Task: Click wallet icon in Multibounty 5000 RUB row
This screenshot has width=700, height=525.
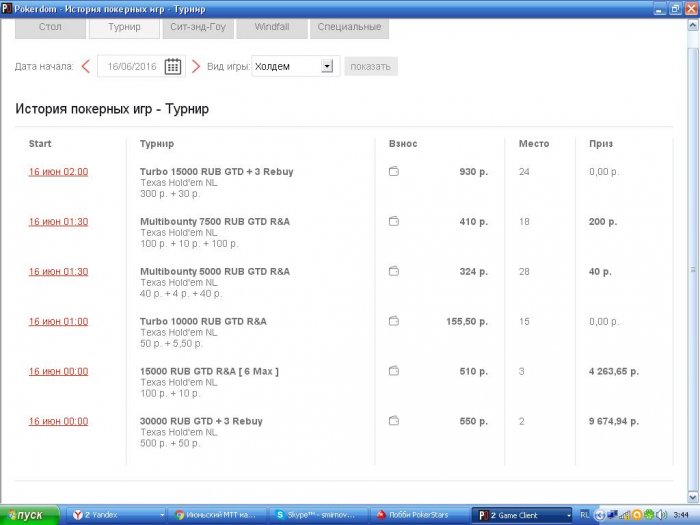Action: pos(394,271)
